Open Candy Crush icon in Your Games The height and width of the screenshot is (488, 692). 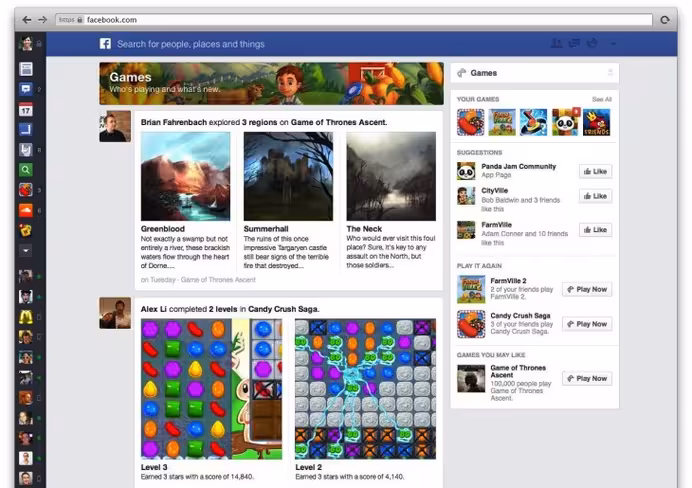pos(470,122)
